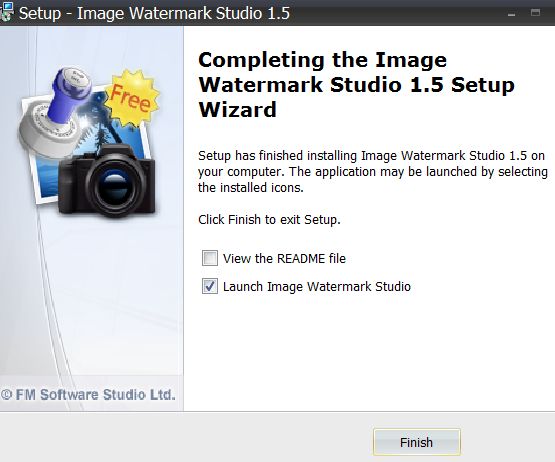This screenshot has width=555, height=462.
Task: Click the yellow Free badge graphic
Action: tap(133, 98)
